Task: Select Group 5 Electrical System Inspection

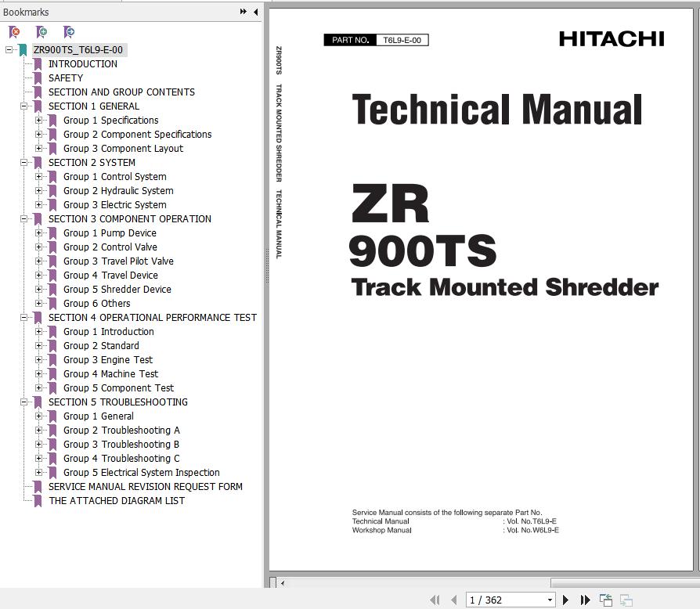Action: pyautogui.click(x=142, y=473)
